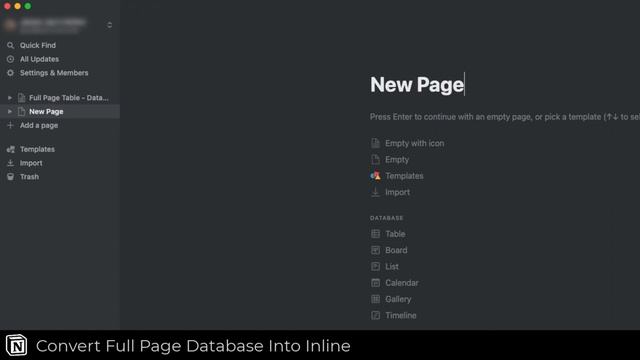Image resolution: width=640 pixels, height=360 pixels.
Task: Click the Templates icon in the sidebar
Action: click(11, 149)
